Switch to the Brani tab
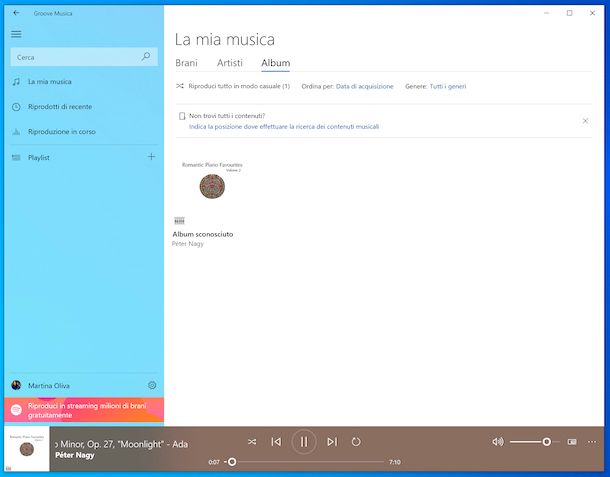Screen dimensions: 610x477 coord(186,63)
